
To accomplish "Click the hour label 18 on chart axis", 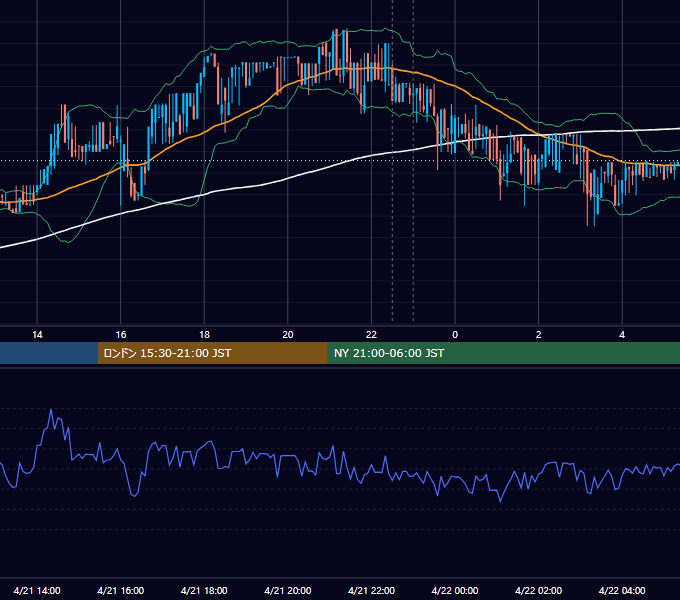I will [204, 335].
